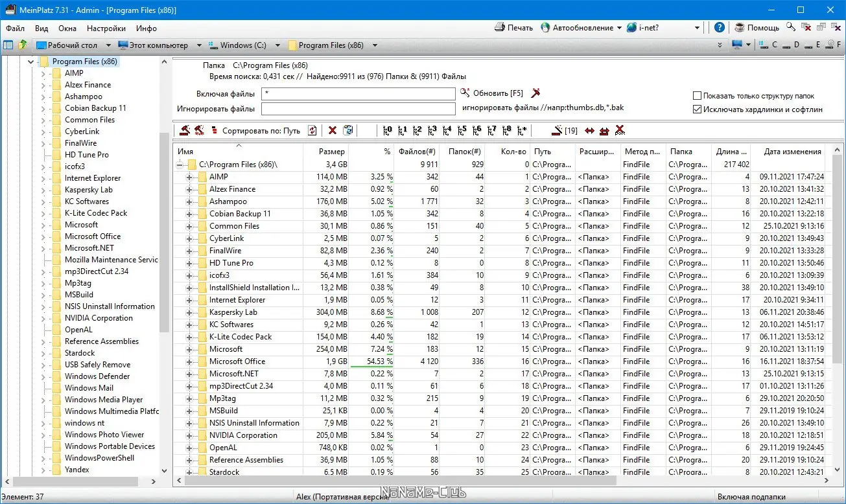Expand tree to level 5 icon
Screen dimensions: 846x504
coord(462,130)
